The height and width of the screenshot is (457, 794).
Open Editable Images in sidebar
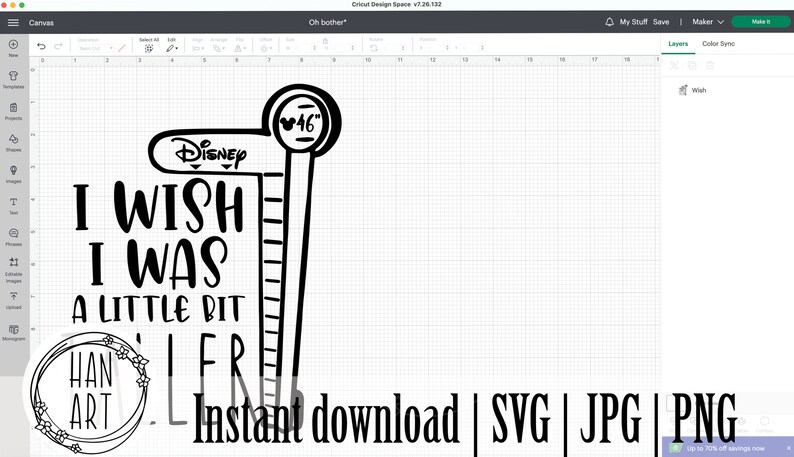(13, 270)
